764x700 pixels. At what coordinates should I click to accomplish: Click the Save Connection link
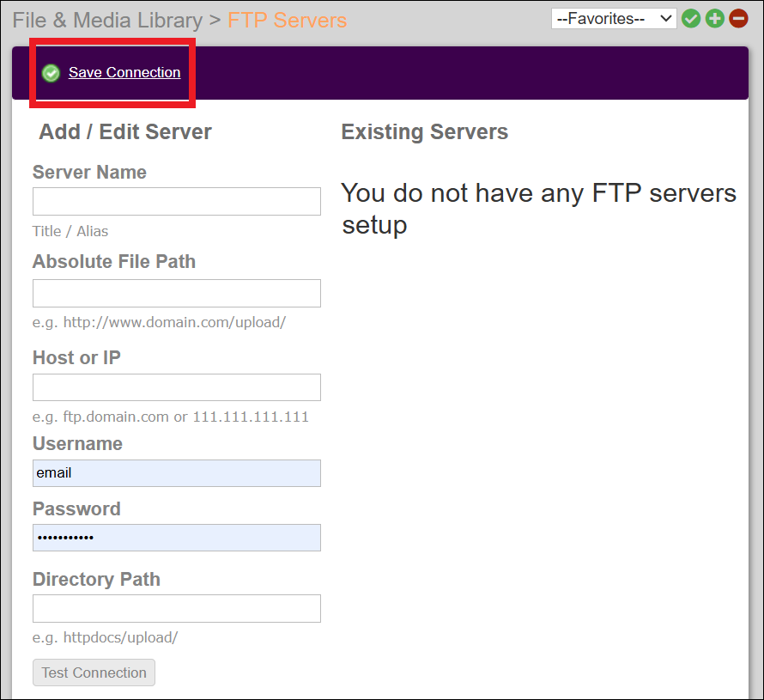124,72
